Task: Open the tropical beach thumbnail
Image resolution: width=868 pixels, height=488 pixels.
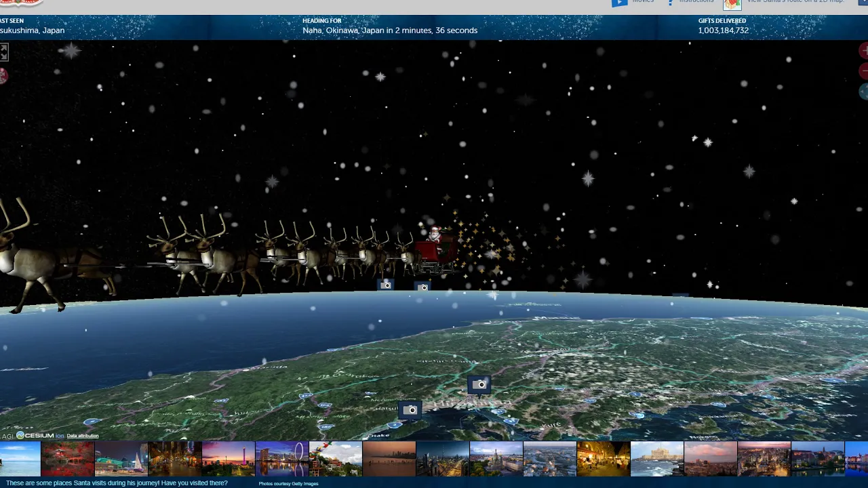Action: (x=20, y=459)
